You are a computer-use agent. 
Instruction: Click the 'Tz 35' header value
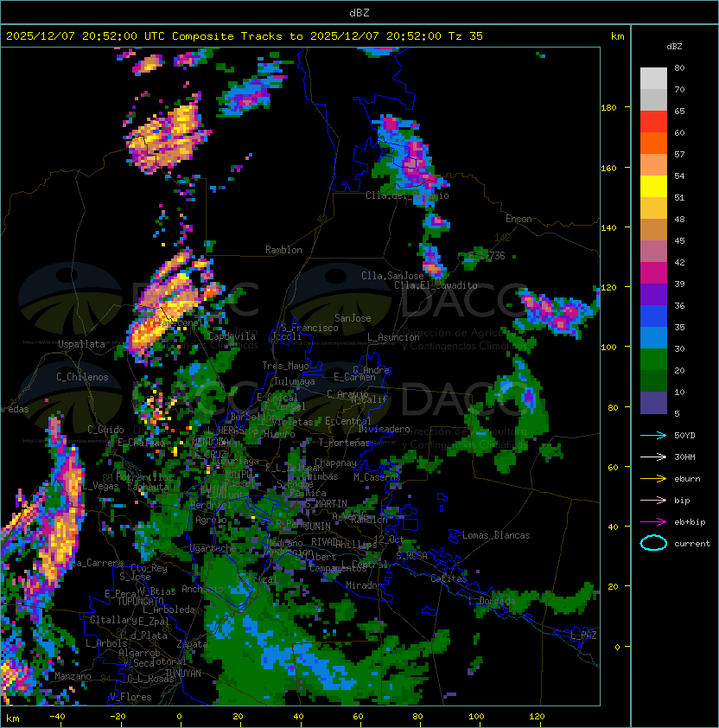466,36
